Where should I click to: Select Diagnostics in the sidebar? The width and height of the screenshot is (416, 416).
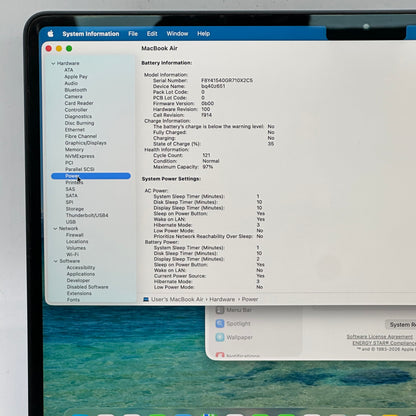pos(78,117)
